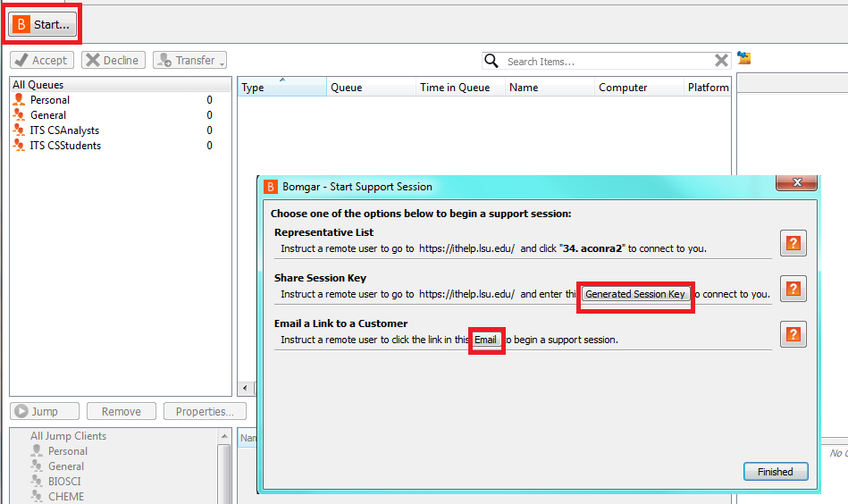
Task: Select General under Jump Clients
Action: pyautogui.click(x=66, y=466)
